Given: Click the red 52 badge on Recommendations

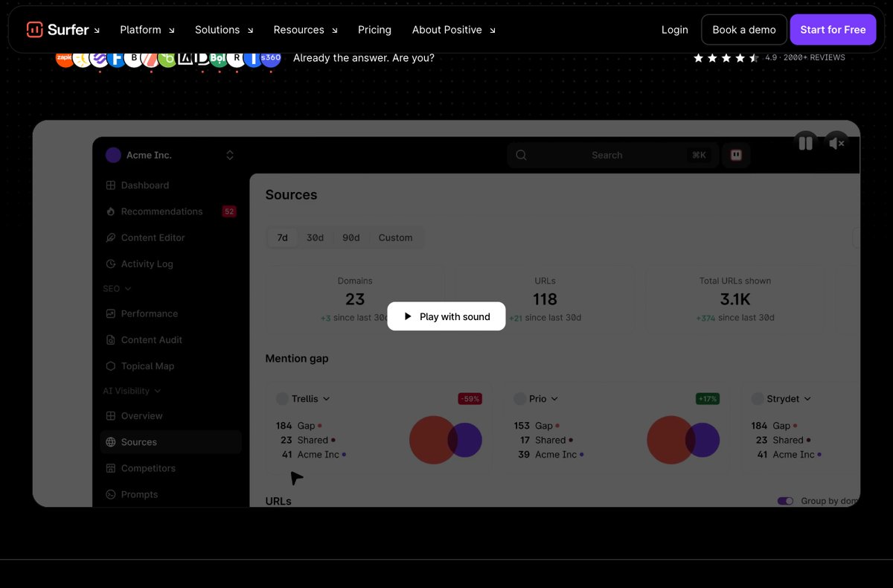Looking at the screenshot, I should 229,211.
